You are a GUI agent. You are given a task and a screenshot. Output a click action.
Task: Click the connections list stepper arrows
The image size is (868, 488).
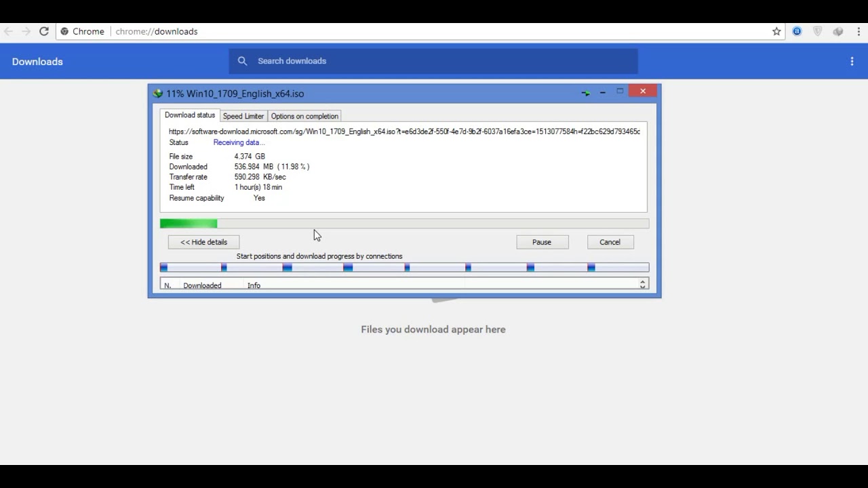[x=642, y=285]
